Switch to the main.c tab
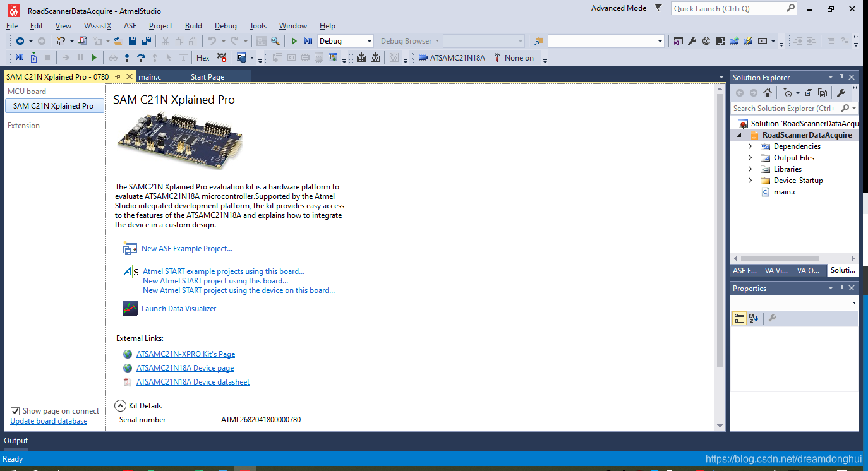Image resolution: width=868 pixels, height=471 pixels. click(150, 76)
